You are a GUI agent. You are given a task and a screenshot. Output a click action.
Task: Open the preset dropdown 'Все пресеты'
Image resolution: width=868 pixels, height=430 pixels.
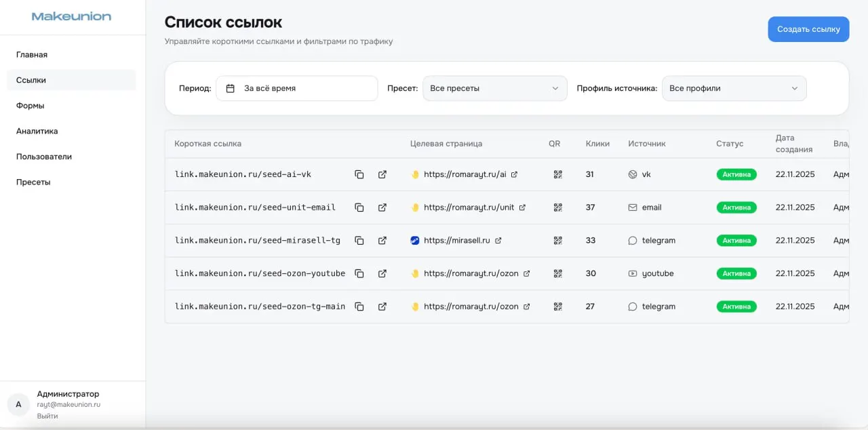click(495, 88)
